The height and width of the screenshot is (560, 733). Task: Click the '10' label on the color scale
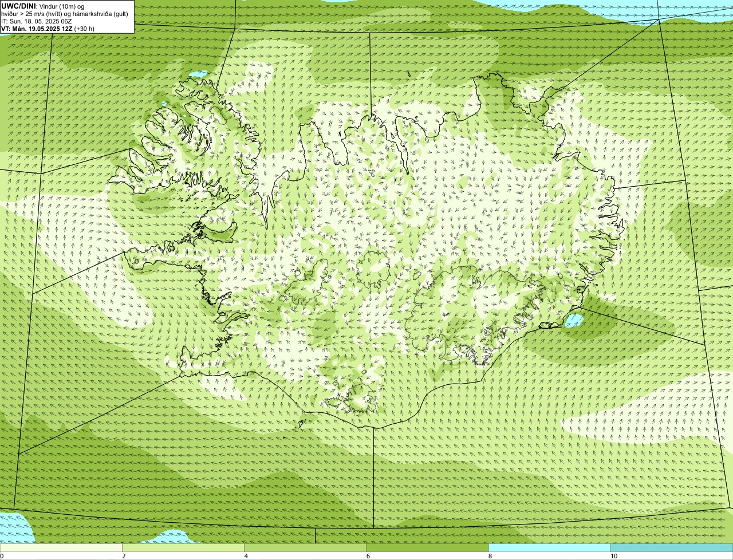pos(614,556)
